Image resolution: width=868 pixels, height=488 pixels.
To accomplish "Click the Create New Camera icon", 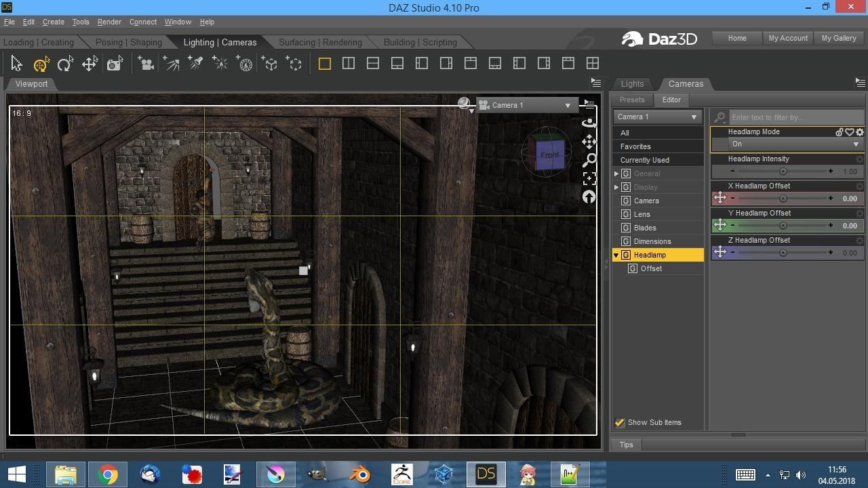I will [x=146, y=64].
